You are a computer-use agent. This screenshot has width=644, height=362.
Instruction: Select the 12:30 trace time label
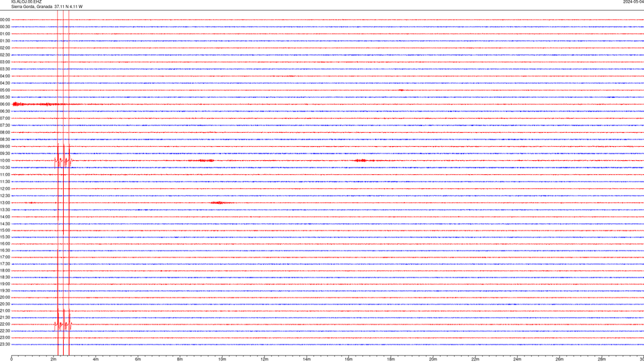coord(5,196)
